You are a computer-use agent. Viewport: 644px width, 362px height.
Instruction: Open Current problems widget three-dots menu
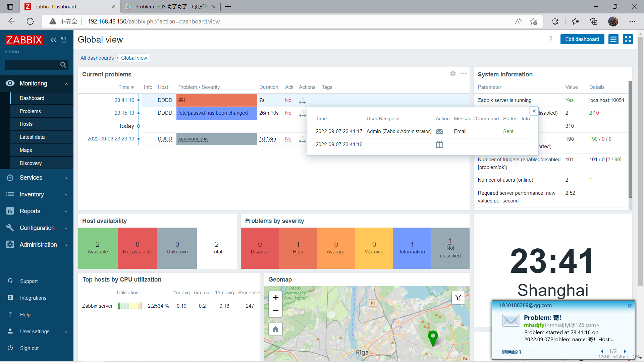pyautogui.click(x=464, y=73)
